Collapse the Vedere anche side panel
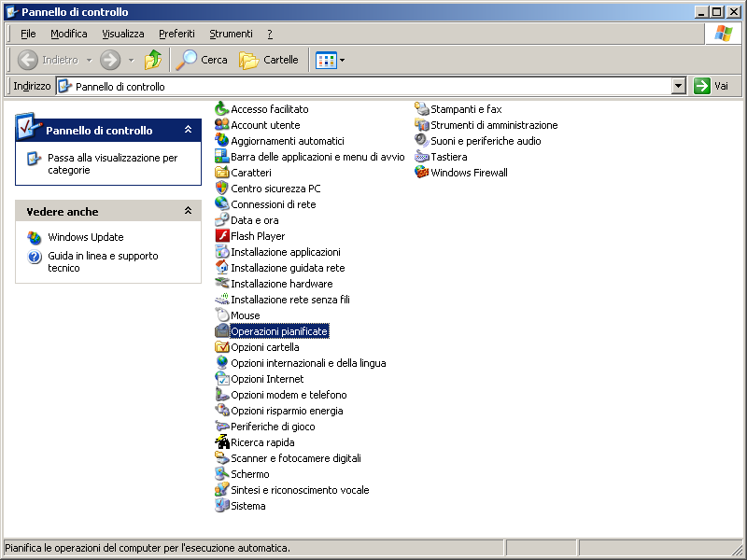747x560 pixels. [x=189, y=211]
